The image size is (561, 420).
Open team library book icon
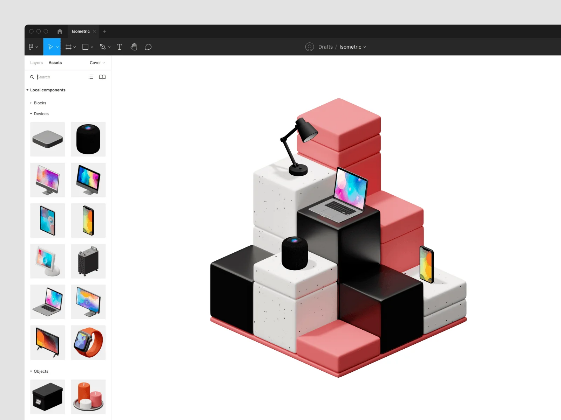tap(102, 77)
